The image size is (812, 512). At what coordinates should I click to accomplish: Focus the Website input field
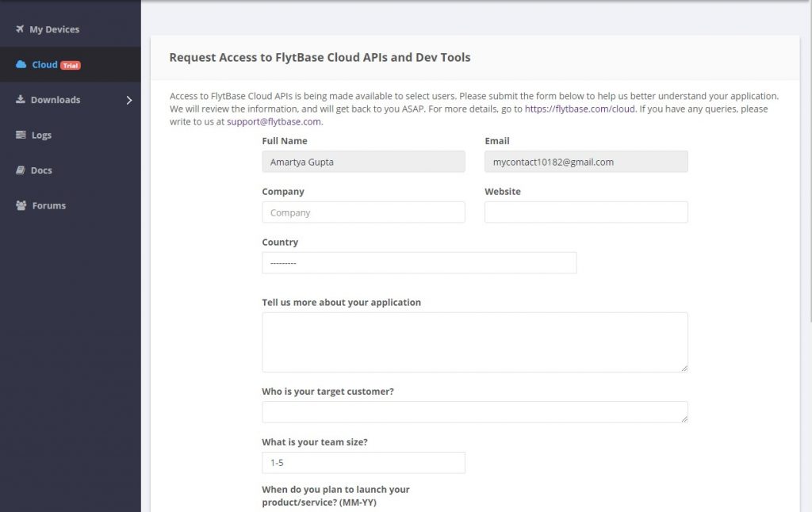tap(586, 212)
